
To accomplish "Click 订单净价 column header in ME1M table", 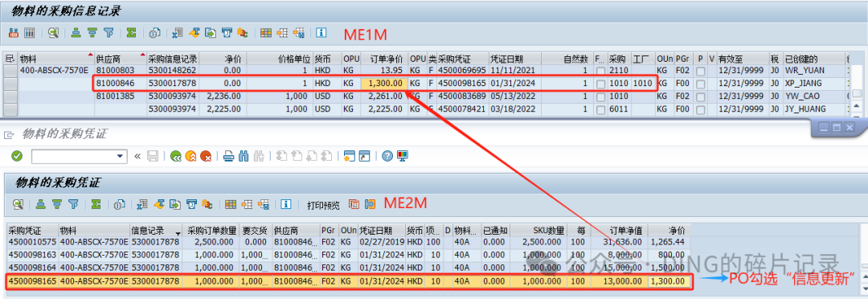I will (385, 58).
